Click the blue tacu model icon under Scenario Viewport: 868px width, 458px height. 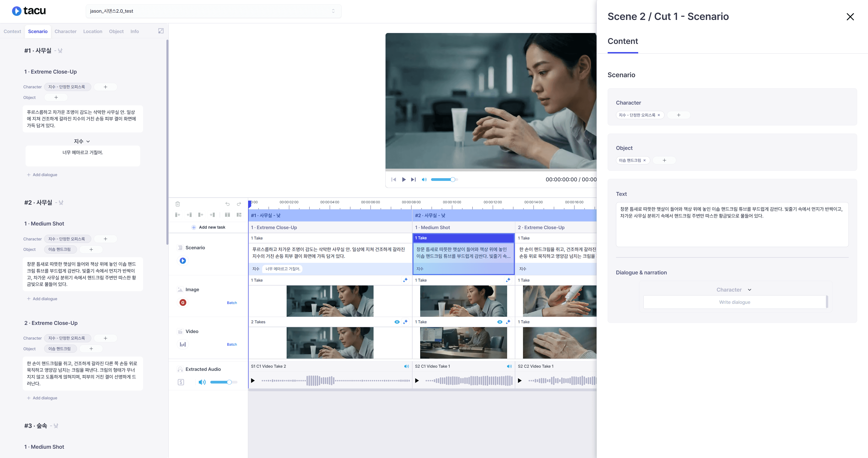[183, 261]
